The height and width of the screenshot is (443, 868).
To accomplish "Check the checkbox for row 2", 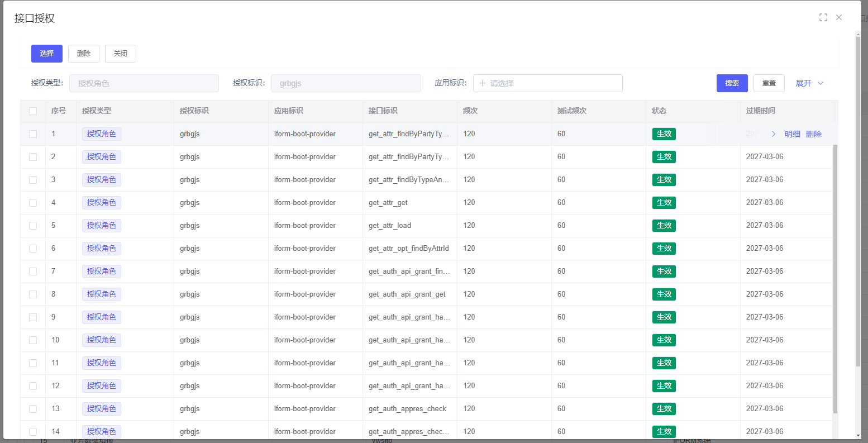I will pyautogui.click(x=33, y=157).
